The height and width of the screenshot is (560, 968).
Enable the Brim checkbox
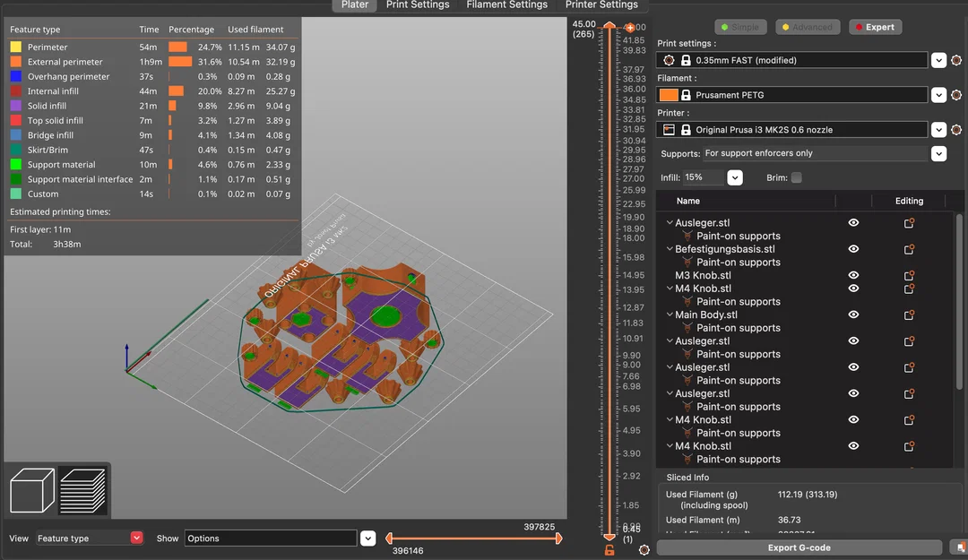point(797,177)
